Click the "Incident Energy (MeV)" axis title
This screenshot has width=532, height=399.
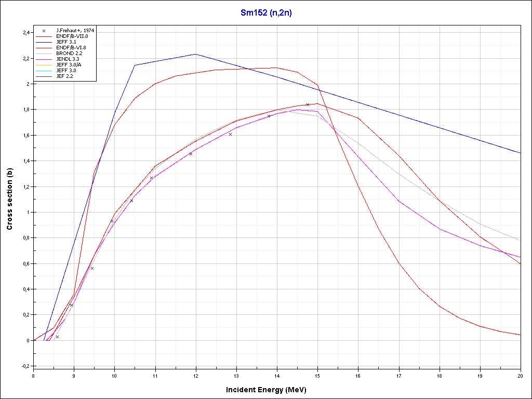[270, 389]
